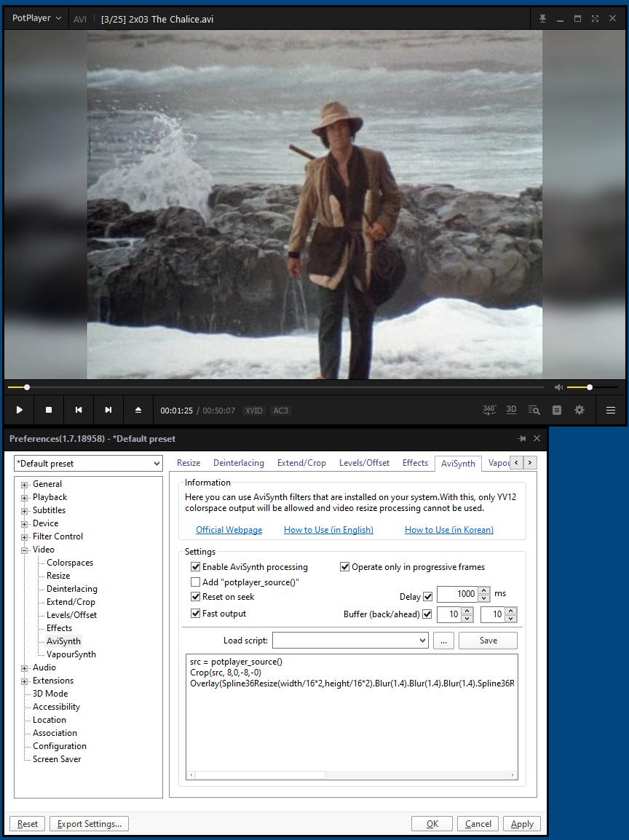Image resolution: width=629 pixels, height=840 pixels.
Task: Click the Cancel button in Preferences
Action: [x=478, y=824]
